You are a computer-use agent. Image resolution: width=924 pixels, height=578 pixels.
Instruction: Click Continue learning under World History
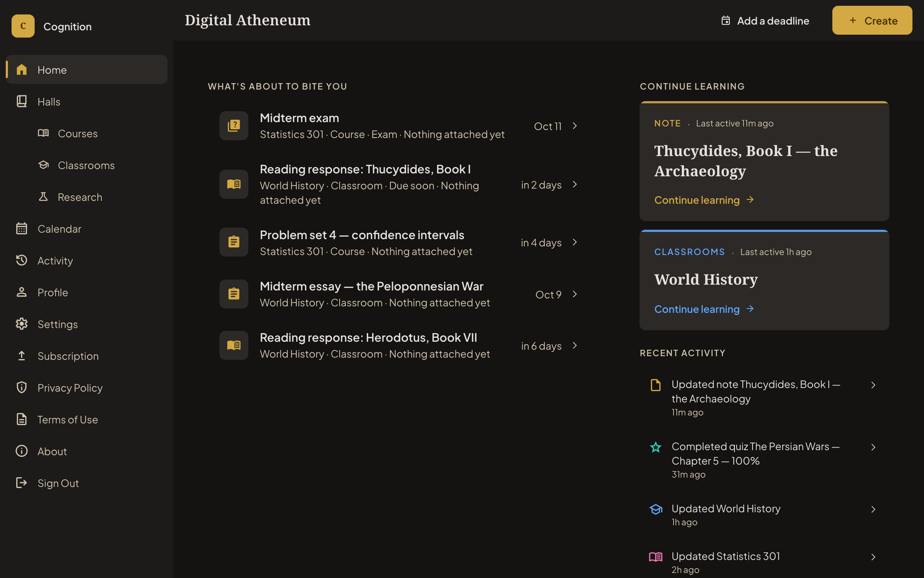click(704, 309)
